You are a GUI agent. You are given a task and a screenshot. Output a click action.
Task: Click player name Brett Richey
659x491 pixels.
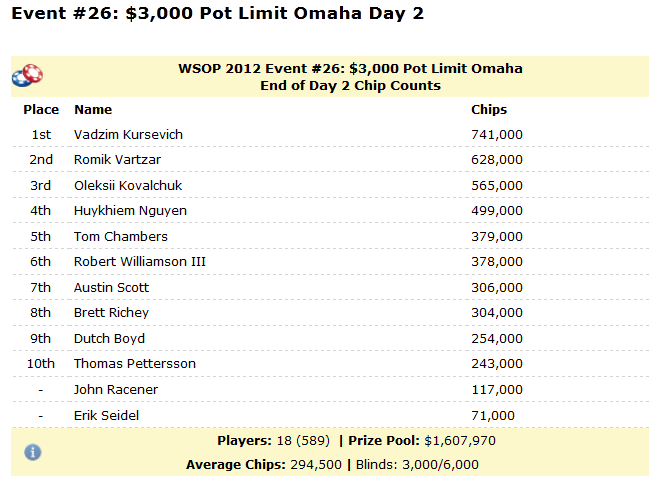[x=111, y=313]
